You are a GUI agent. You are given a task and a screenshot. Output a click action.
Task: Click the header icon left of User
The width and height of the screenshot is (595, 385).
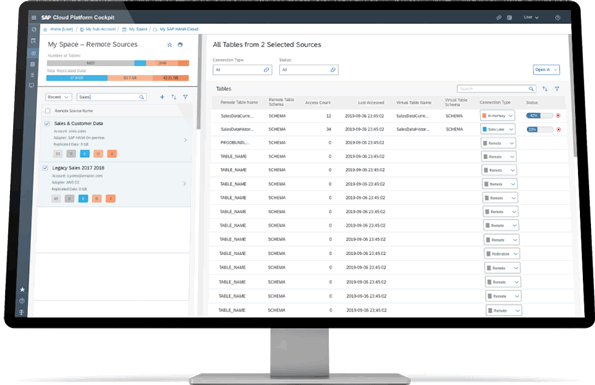[x=510, y=17]
